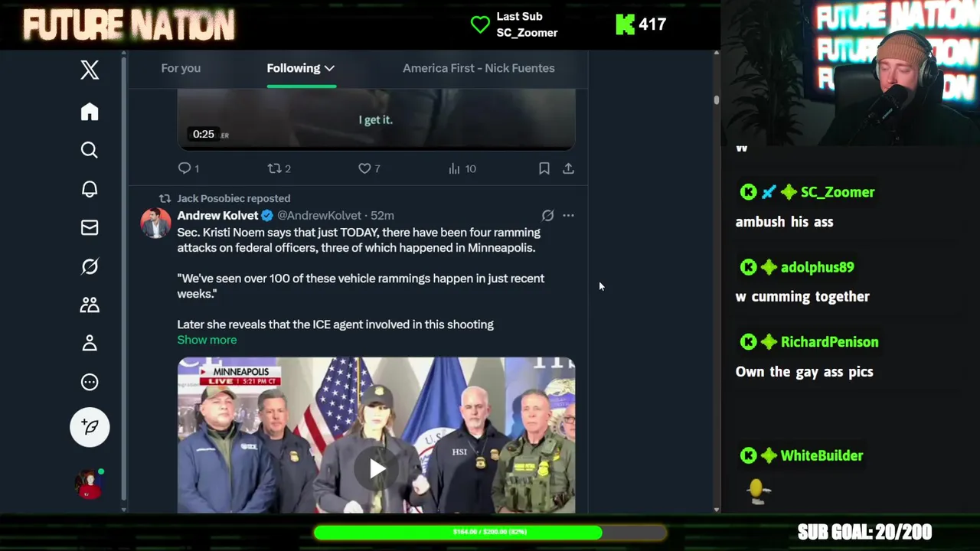This screenshot has width=980, height=551.
Task: Click the green heart Last Sub icon
Action: click(480, 24)
